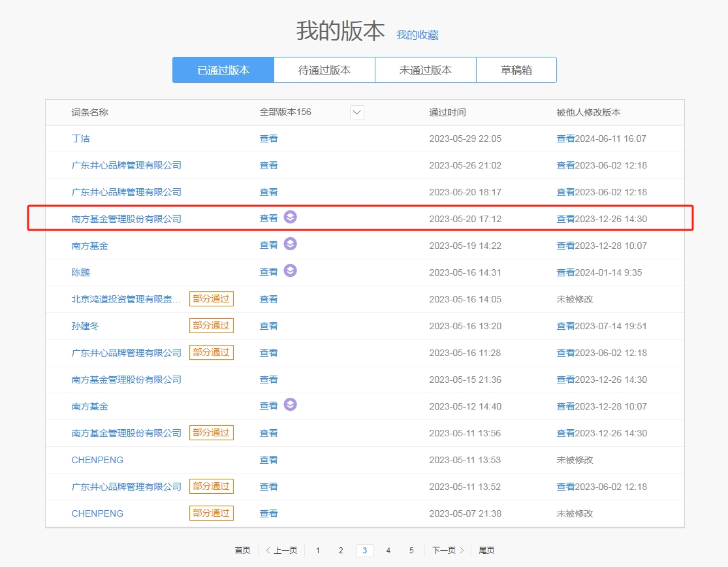Click 查看 version link in 陈鹏 row
Screen dimensions: 728x567
(x=268, y=272)
